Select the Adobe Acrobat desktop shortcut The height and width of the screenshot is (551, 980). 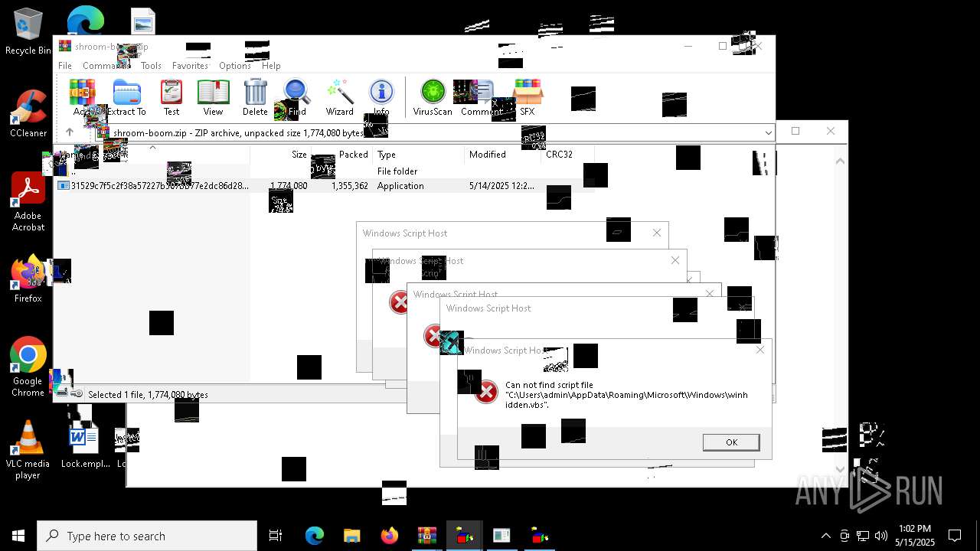28,202
